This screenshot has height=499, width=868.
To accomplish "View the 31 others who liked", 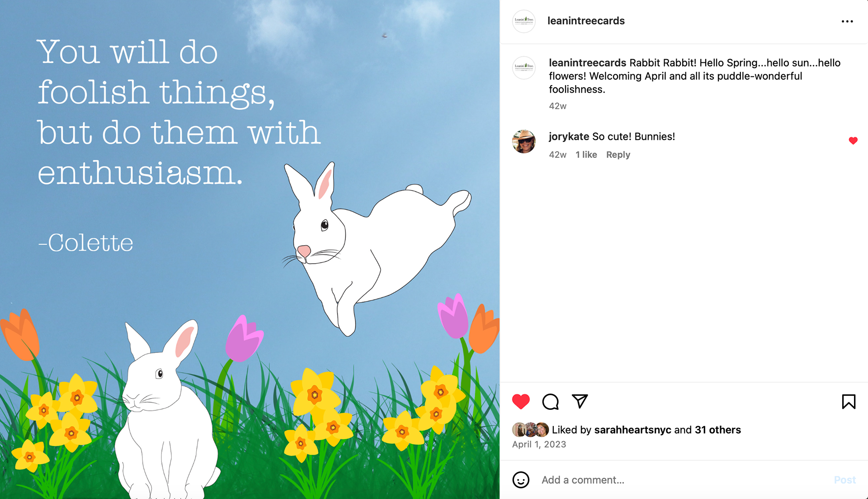I will click(717, 430).
